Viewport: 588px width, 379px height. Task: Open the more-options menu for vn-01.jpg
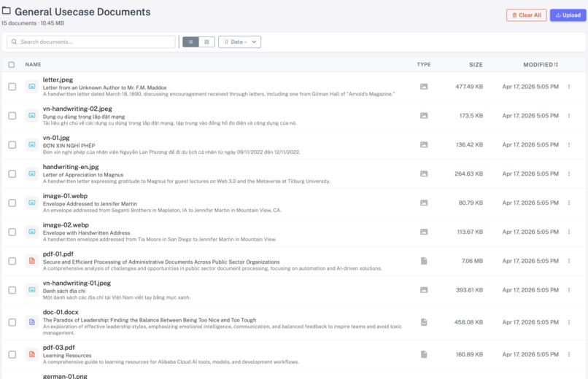569,144
